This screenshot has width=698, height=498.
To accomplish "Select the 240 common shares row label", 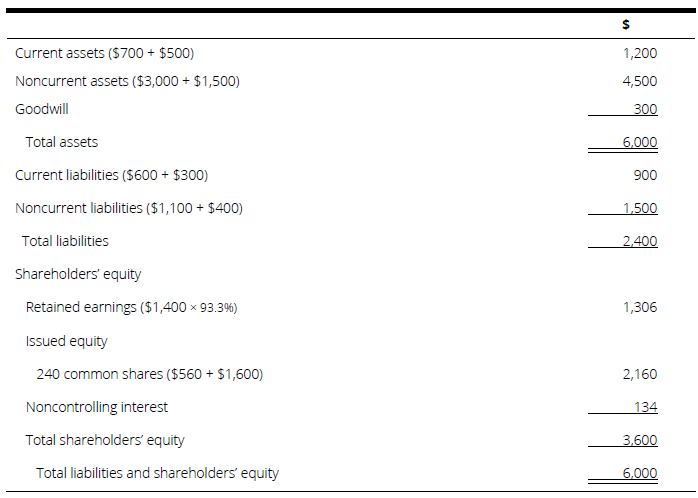I will point(150,374).
